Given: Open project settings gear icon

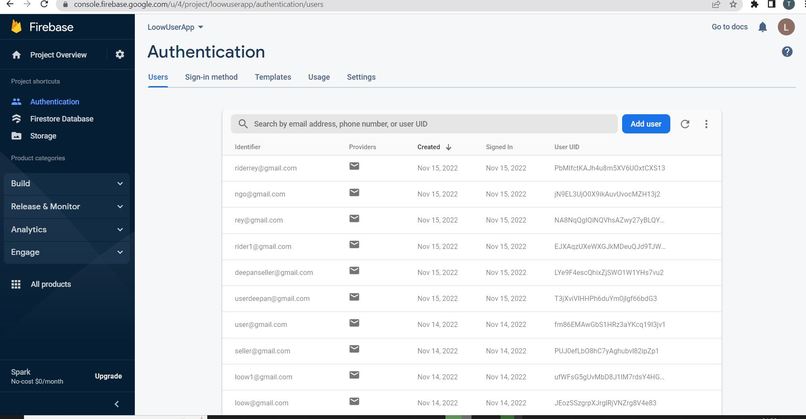Looking at the screenshot, I should tap(120, 54).
